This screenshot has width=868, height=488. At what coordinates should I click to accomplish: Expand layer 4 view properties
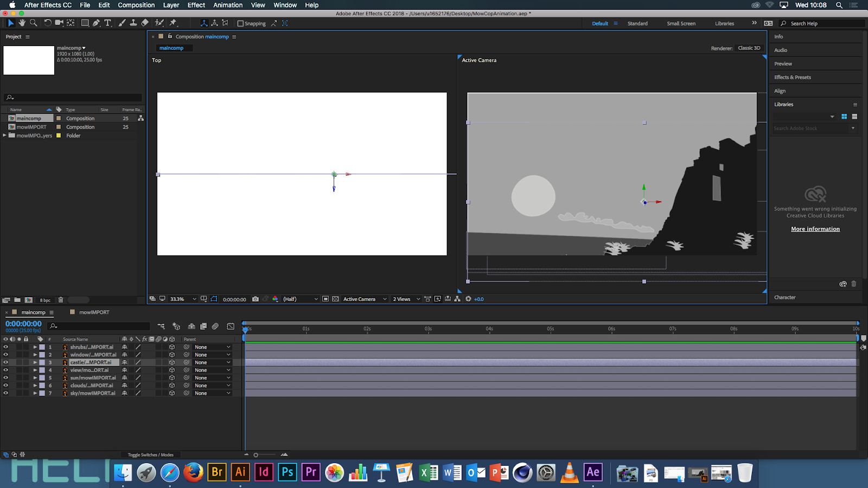[35, 370]
